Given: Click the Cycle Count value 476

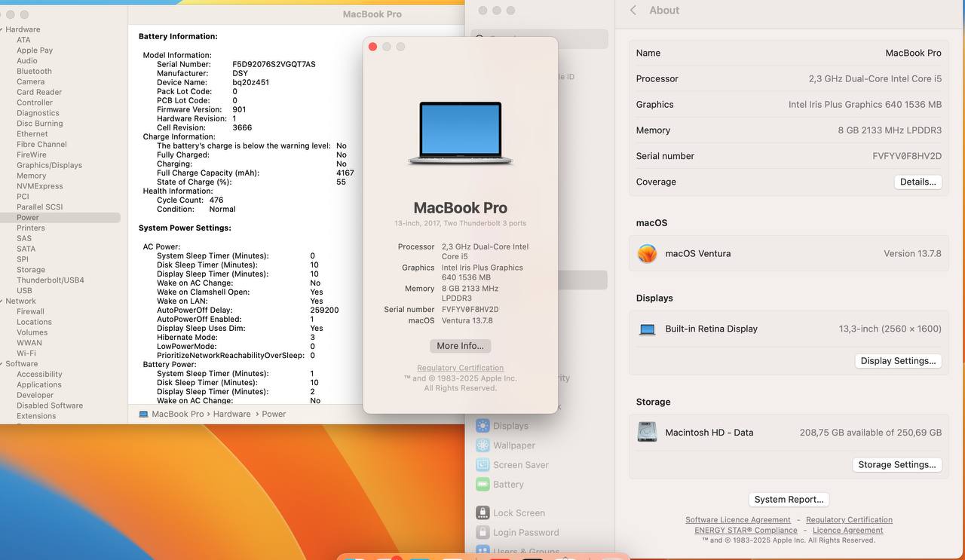Looking at the screenshot, I should click(216, 200).
